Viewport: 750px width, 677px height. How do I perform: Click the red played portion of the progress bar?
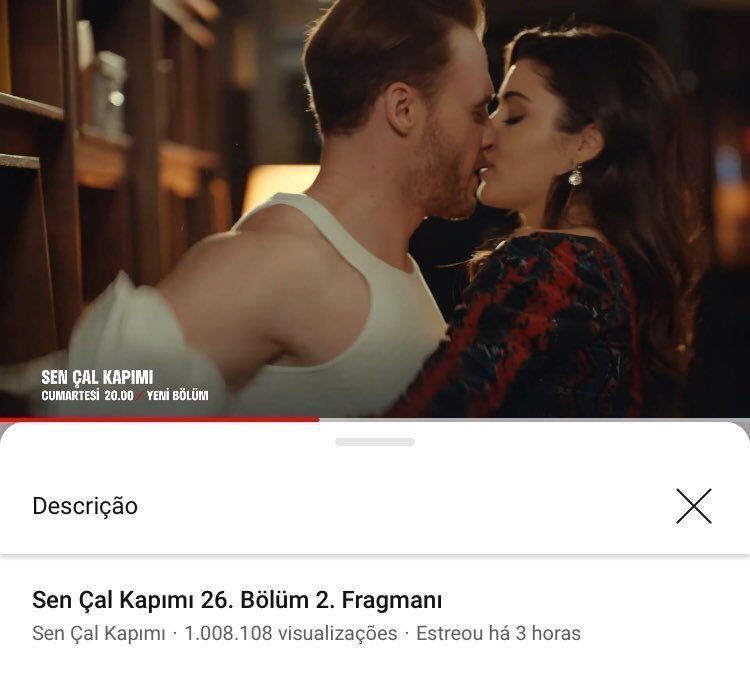(x=159, y=420)
